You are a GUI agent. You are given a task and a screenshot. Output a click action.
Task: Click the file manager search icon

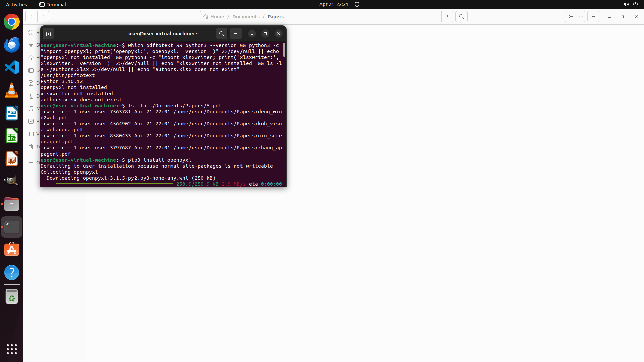click(462, 17)
